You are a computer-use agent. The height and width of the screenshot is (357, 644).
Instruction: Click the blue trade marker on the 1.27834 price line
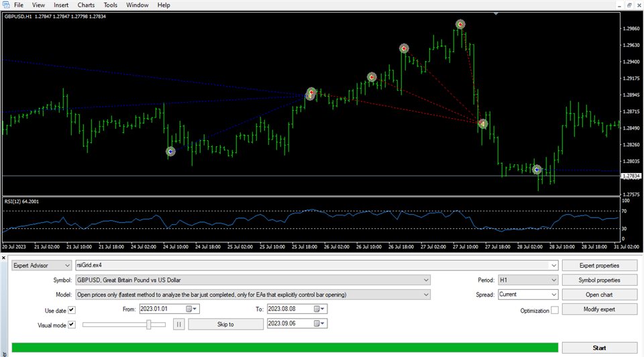[x=537, y=170]
